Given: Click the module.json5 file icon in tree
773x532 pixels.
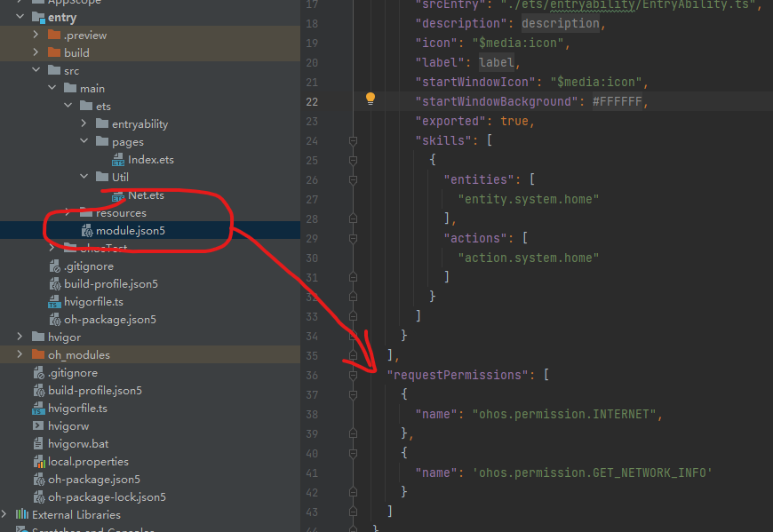Looking at the screenshot, I should click(87, 231).
